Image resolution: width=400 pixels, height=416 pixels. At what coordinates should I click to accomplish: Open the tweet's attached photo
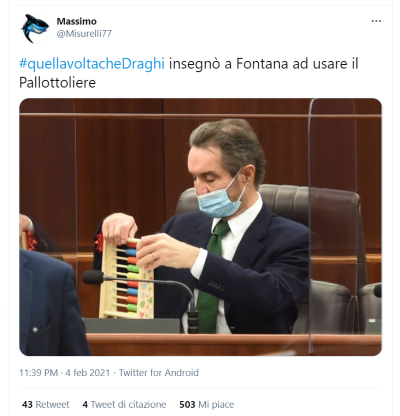click(200, 227)
